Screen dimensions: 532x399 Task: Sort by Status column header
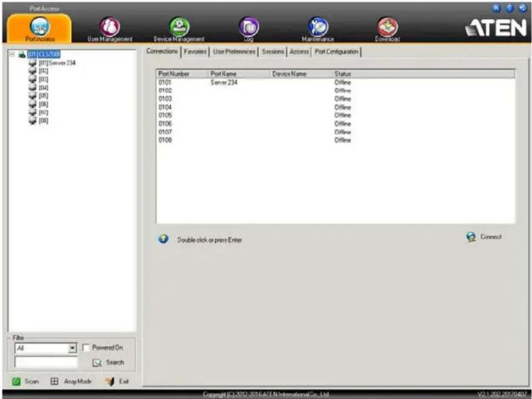coord(423,74)
